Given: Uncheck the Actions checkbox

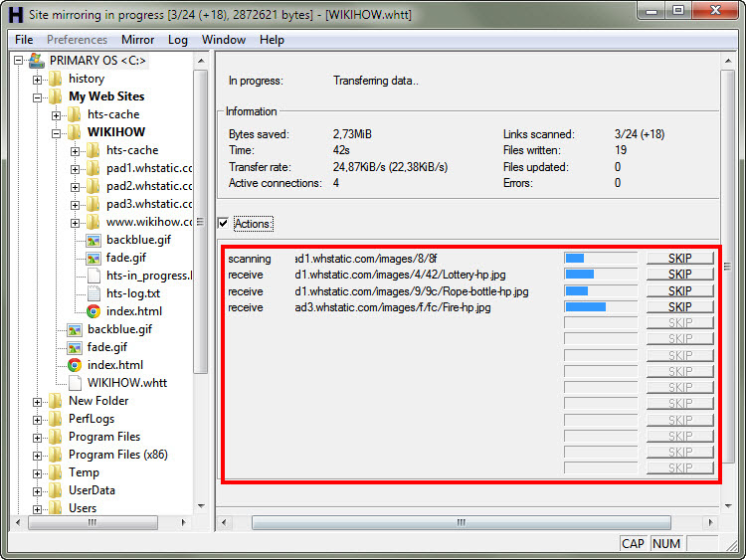Looking at the screenshot, I should click(223, 223).
